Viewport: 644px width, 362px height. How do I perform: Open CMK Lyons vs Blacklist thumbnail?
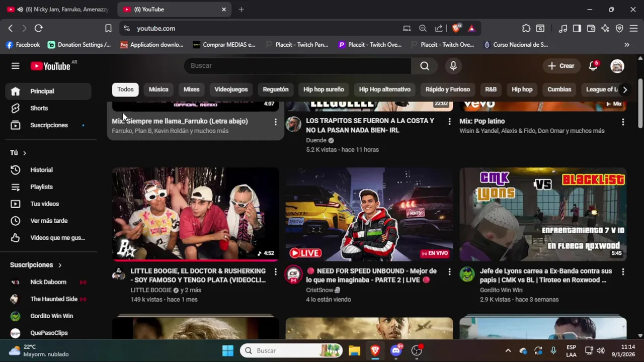tap(543, 214)
